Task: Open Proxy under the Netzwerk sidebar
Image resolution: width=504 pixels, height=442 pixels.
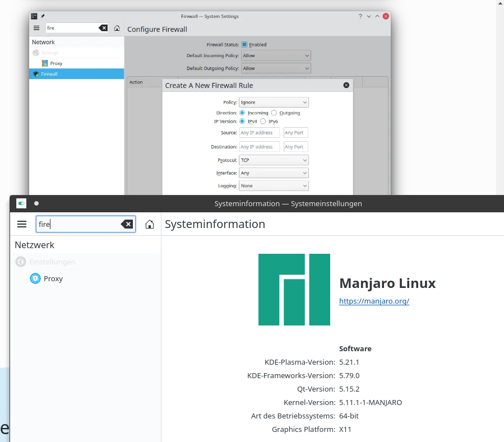Action: pyautogui.click(x=53, y=278)
